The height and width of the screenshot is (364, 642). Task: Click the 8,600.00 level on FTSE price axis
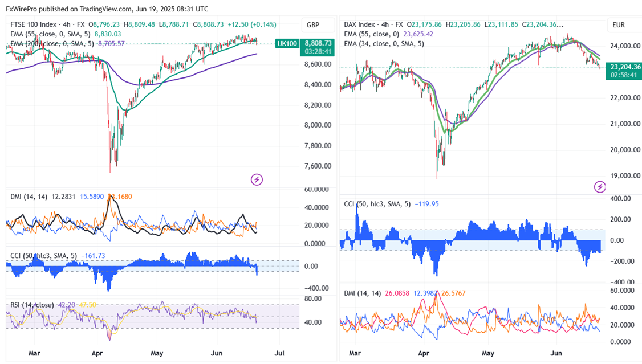click(318, 64)
